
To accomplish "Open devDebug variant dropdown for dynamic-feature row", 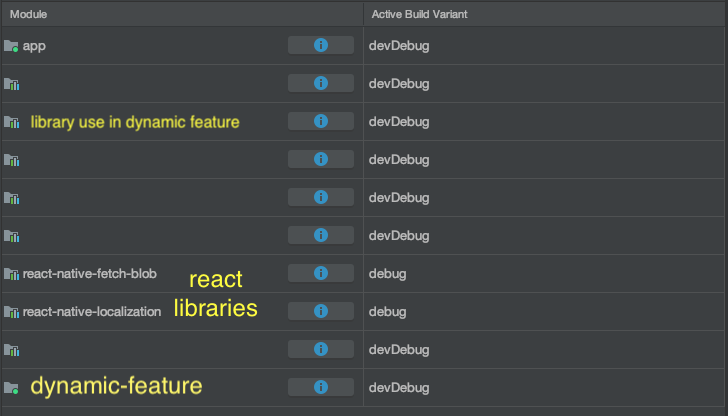I will [400, 387].
